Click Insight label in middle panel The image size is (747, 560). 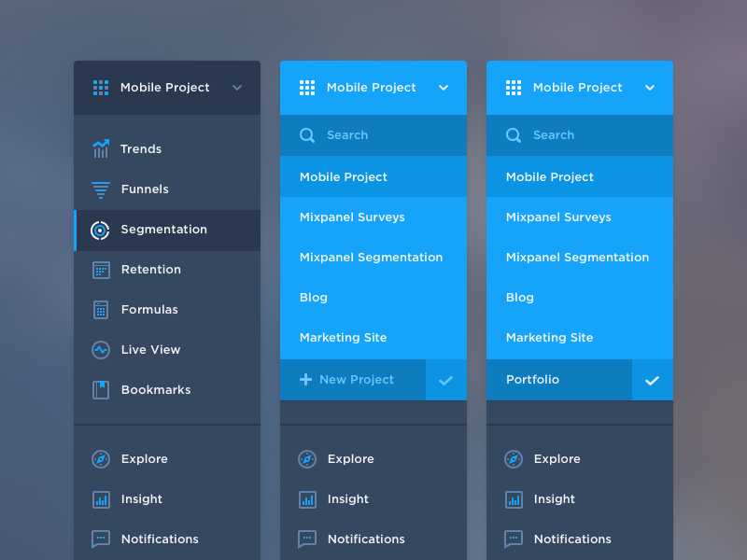tap(347, 499)
